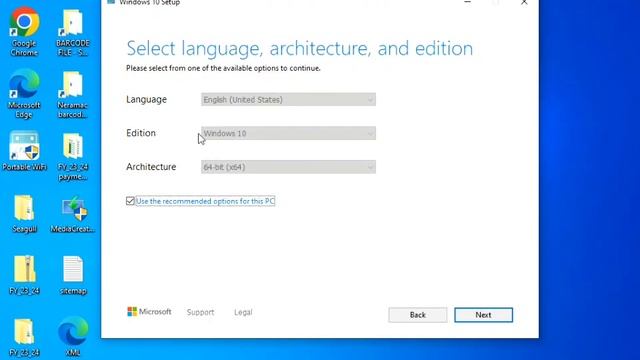Uncheck Use the recommended options for this PC
Image resolution: width=640 pixels, height=360 pixels.
click(130, 201)
